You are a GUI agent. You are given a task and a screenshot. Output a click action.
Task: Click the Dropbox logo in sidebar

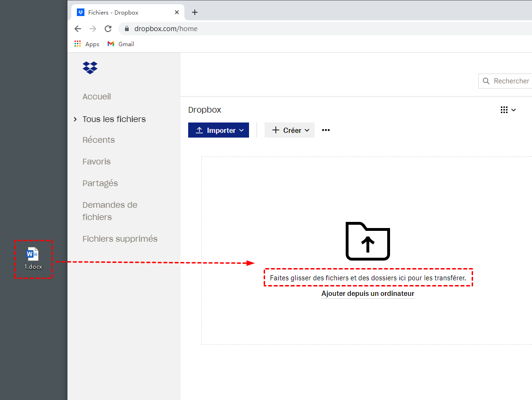[90, 68]
